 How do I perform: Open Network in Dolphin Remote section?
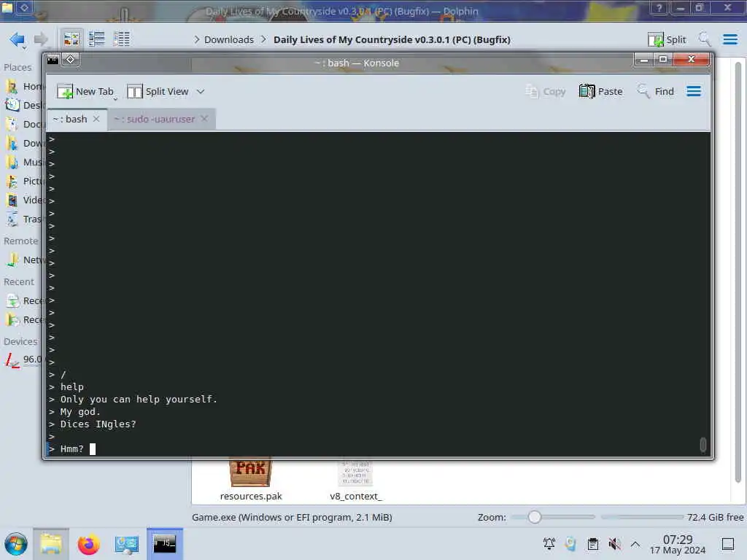pos(24,260)
